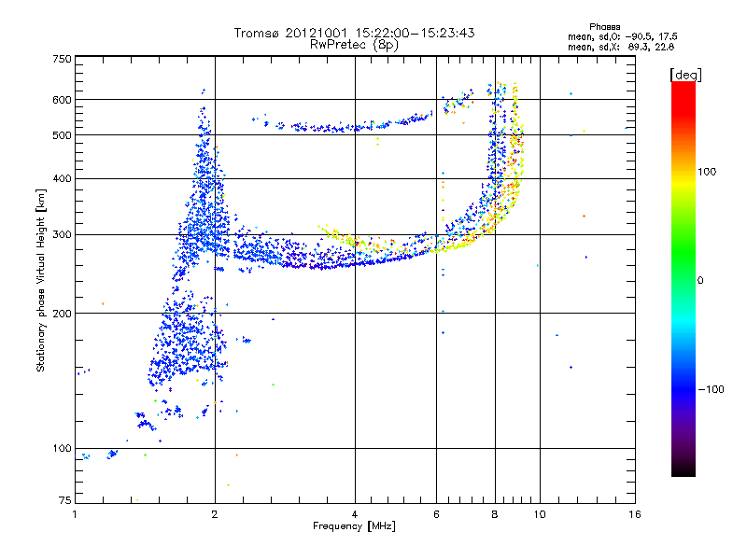The width and height of the screenshot is (747, 560).
Task: Click the '-100' colorbar tick label
Action: (x=711, y=389)
